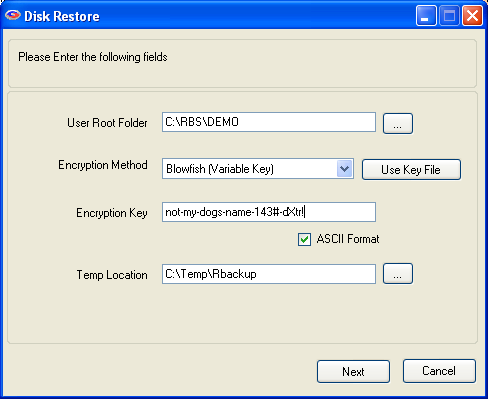Click the 'Please Enter the following fields' text
This screenshot has height=399, width=488.
93,57
